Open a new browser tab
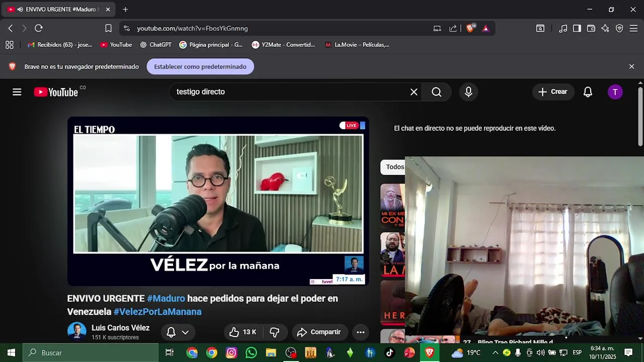 click(x=125, y=10)
